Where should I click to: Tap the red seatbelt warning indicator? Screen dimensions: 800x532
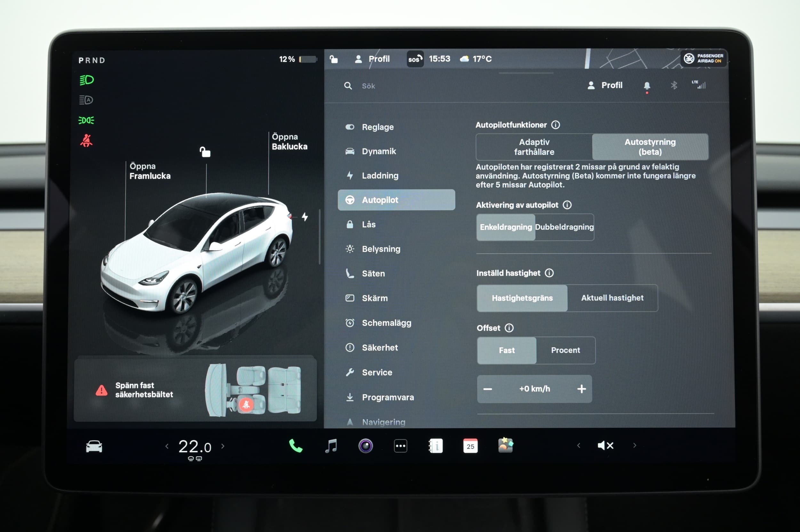(x=86, y=140)
